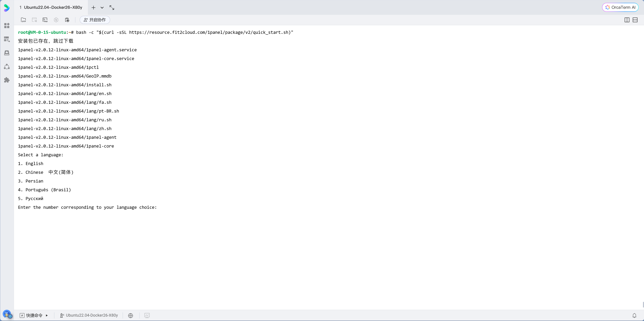Open a Tmux session
Viewport: 644px width, 321px height.
tap(45, 20)
